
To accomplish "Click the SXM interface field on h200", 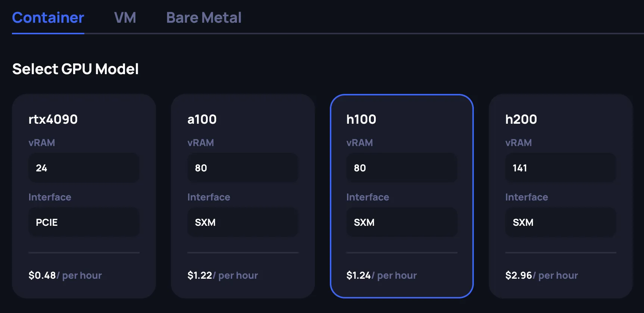I will click(x=561, y=222).
